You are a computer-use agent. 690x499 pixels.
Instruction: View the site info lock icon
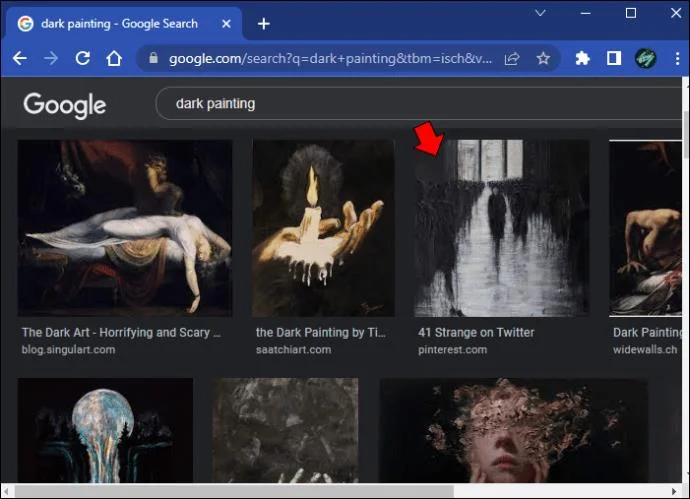(x=153, y=58)
